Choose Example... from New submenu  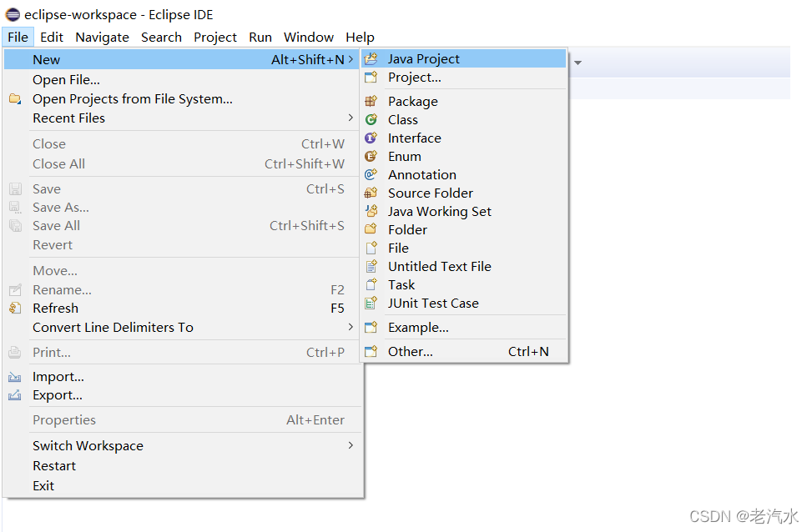coord(465,328)
